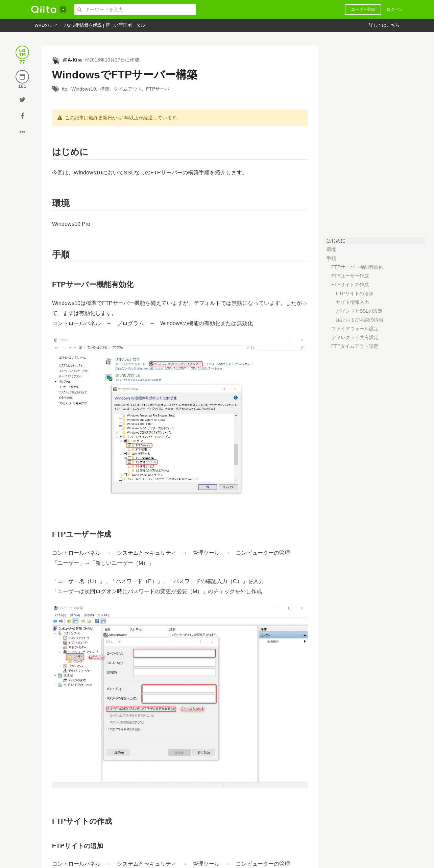This screenshot has width=434, height=868.
Task: Click the LGTM badge icon
Action: [22, 52]
